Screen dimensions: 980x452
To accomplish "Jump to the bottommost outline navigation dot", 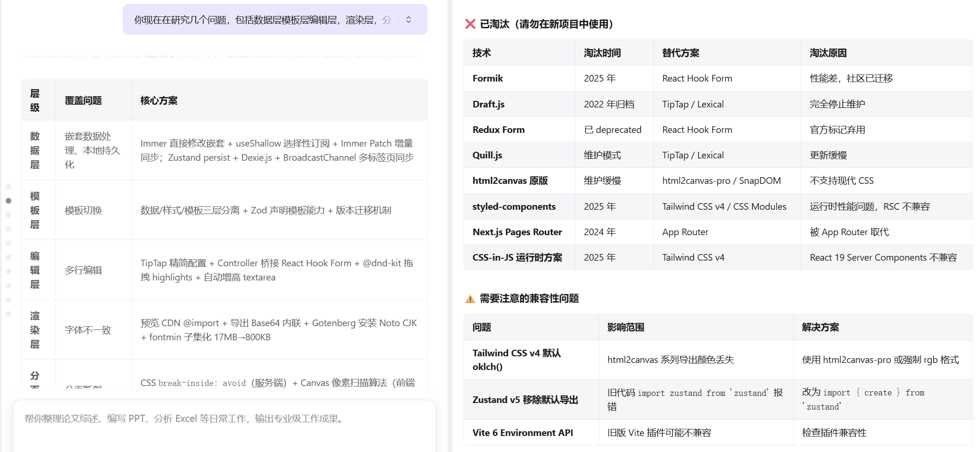I will pyautogui.click(x=8, y=314).
